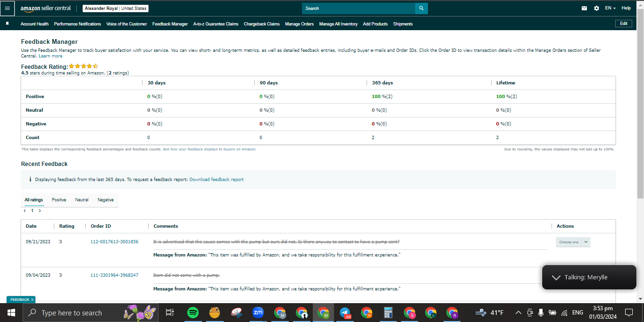Click the Learn more link
Image resolution: width=644 pixels, height=322 pixels.
50,56
